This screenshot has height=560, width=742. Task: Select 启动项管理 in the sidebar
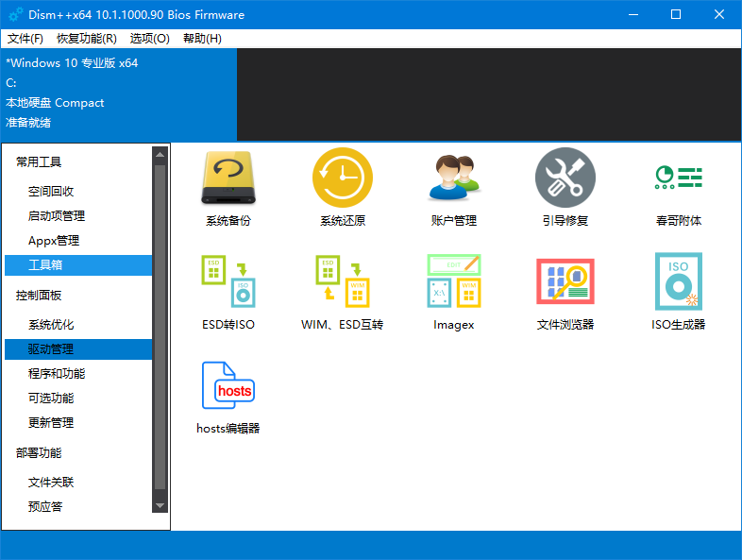(57, 216)
